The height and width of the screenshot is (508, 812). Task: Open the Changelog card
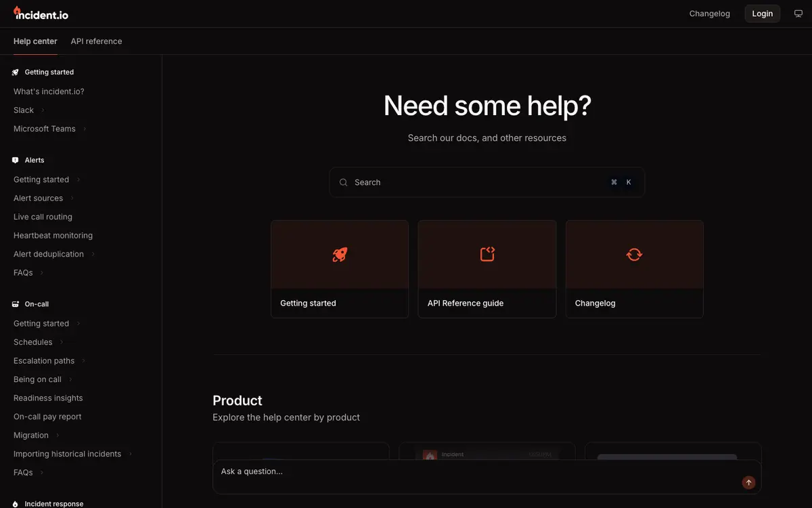pyautogui.click(x=635, y=269)
